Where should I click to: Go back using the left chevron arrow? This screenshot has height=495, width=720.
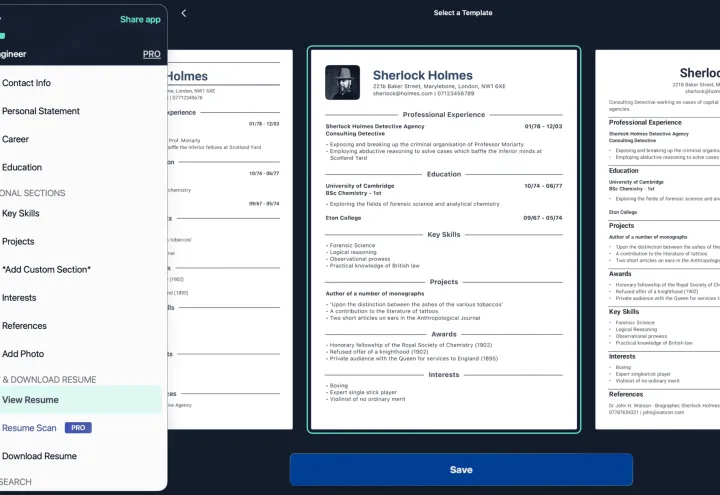pos(184,13)
